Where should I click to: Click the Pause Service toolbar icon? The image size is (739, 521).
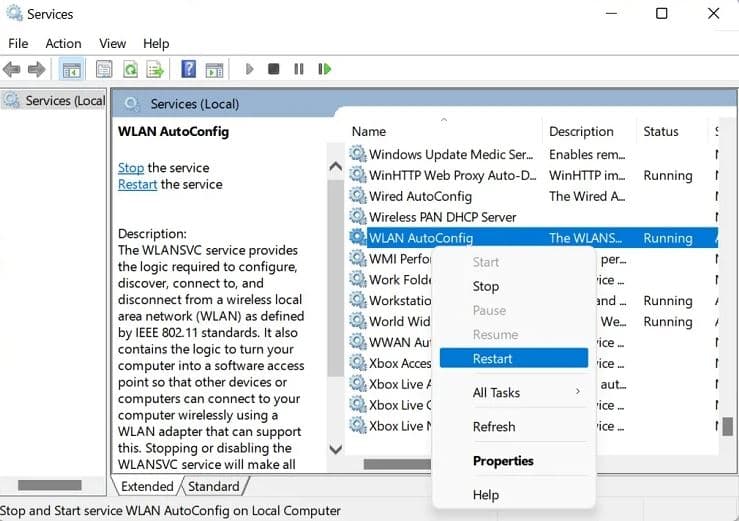click(x=299, y=69)
